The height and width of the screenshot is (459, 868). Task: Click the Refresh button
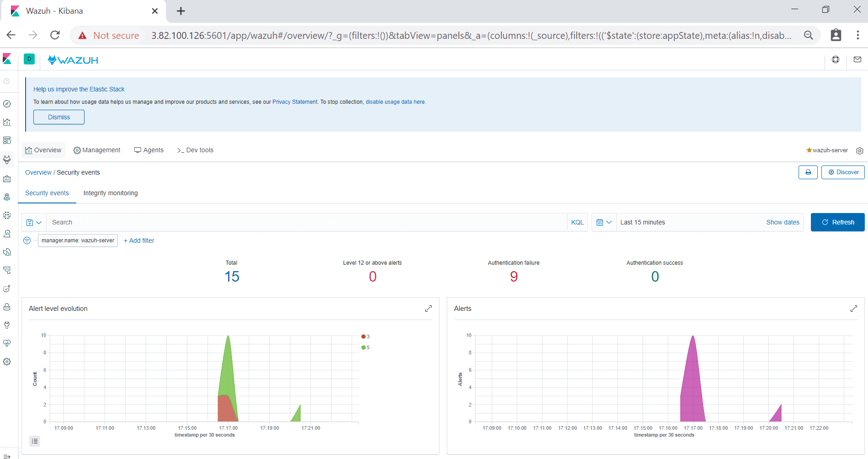point(838,222)
